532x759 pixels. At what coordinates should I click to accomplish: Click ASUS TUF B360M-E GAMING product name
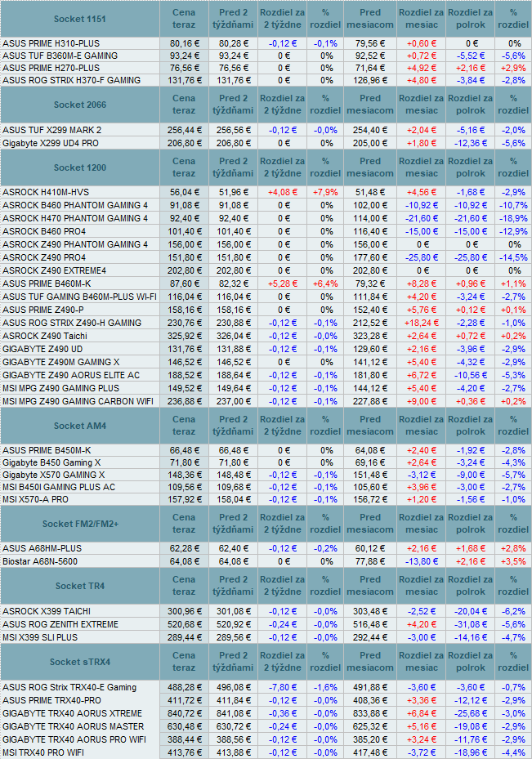[x=60, y=56]
